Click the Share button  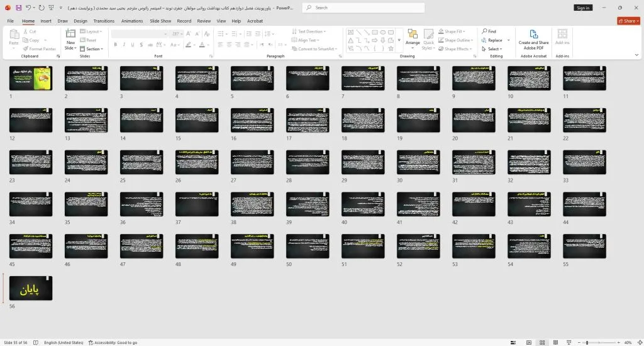tap(628, 21)
